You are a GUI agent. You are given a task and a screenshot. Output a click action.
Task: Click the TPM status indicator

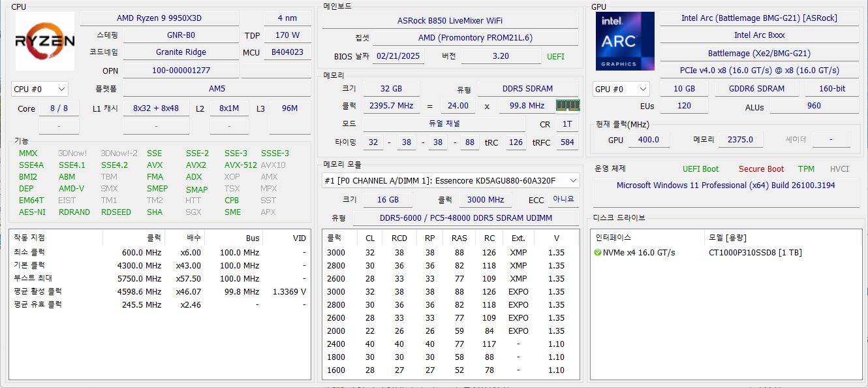coord(806,169)
